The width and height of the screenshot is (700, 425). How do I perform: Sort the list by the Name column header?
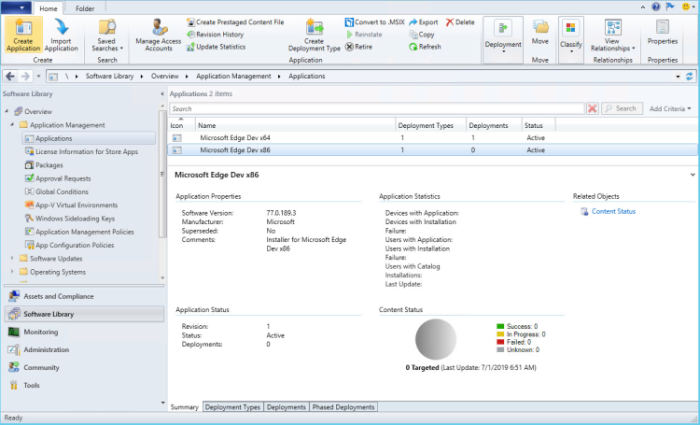(295, 125)
